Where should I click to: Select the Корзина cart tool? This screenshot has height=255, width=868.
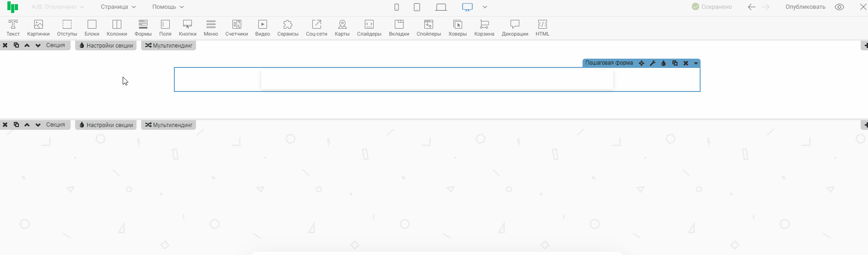click(484, 28)
